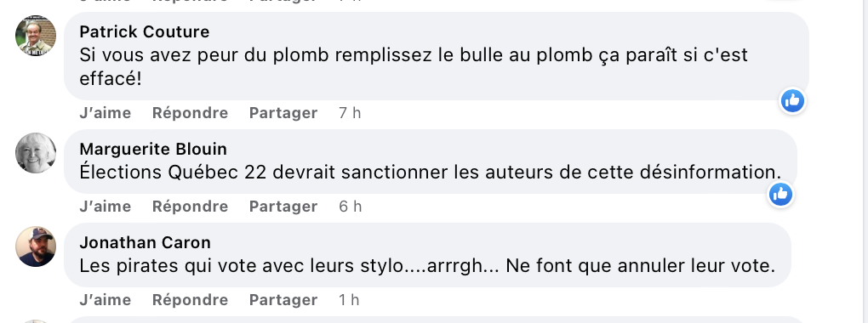Screen dimensions: 868x323
Task: Click the 7 h timestamp on Patrick's comment
Action: coord(350,113)
